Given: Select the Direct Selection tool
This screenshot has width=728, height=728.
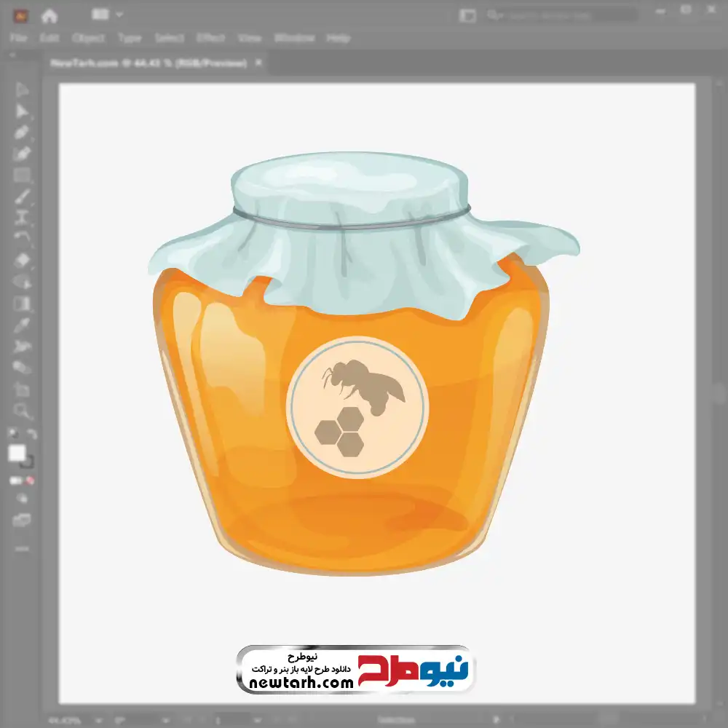Looking at the screenshot, I should click(22, 111).
